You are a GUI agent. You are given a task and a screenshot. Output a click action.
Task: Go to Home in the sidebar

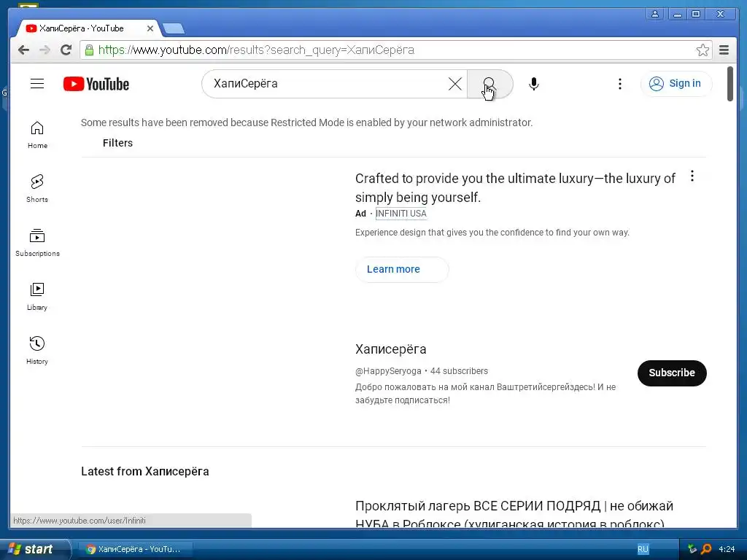pyautogui.click(x=37, y=135)
